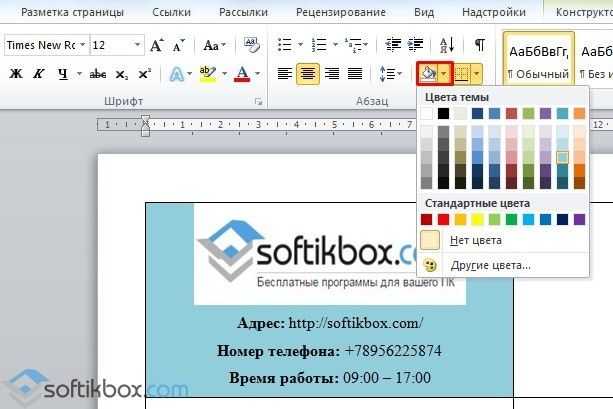The image size is (613, 409).
Task: Apply underline formatting (Ч)
Action: (x=63, y=74)
